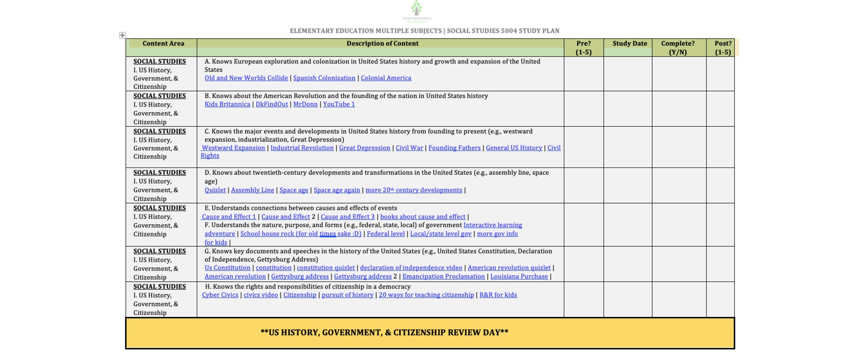Select the Pre? (1-5) cell for row A

click(584, 74)
